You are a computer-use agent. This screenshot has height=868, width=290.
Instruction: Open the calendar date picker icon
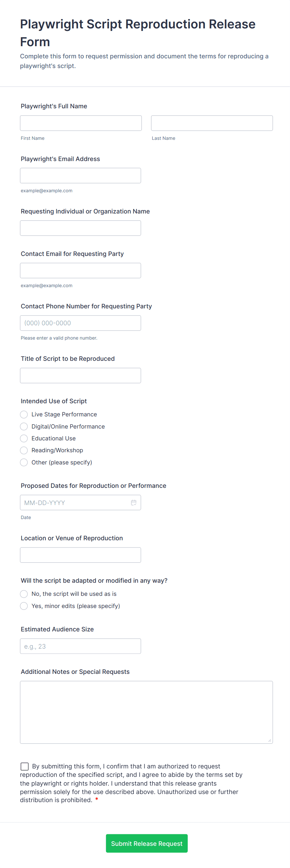(x=134, y=503)
